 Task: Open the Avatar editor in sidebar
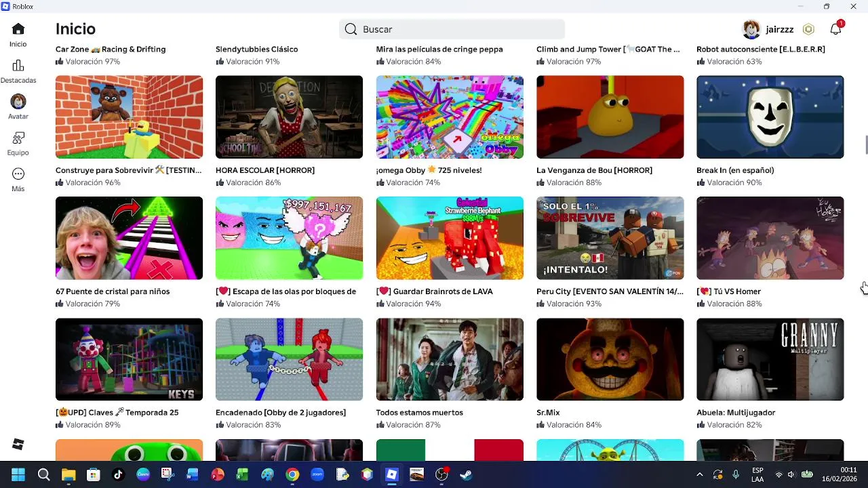point(18,108)
